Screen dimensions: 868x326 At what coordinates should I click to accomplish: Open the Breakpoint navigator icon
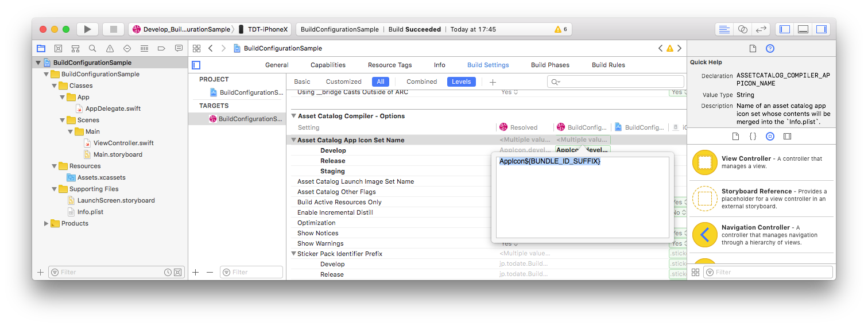161,48
